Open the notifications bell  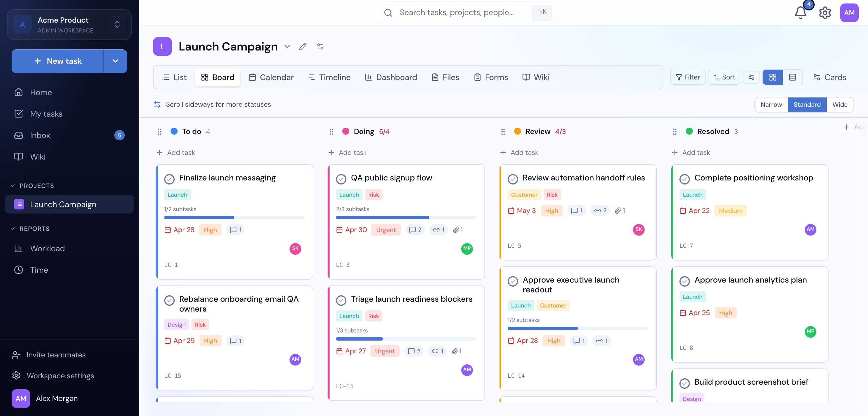point(801,13)
